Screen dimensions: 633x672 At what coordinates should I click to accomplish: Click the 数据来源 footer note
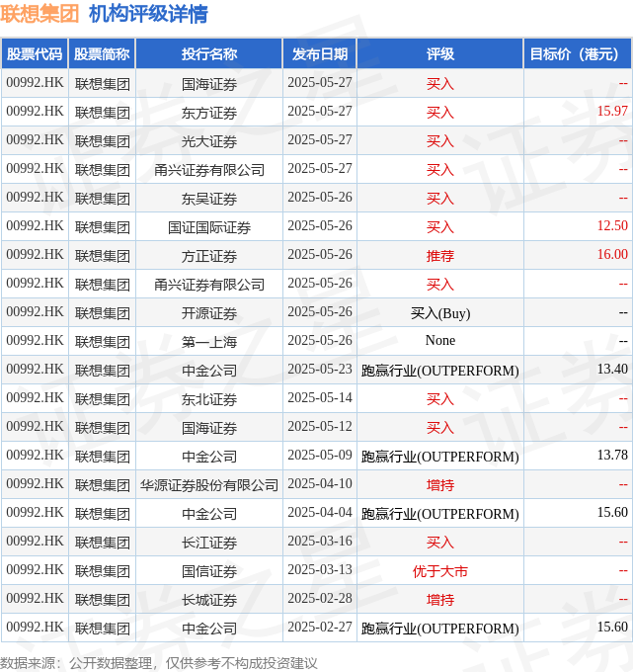(159, 663)
